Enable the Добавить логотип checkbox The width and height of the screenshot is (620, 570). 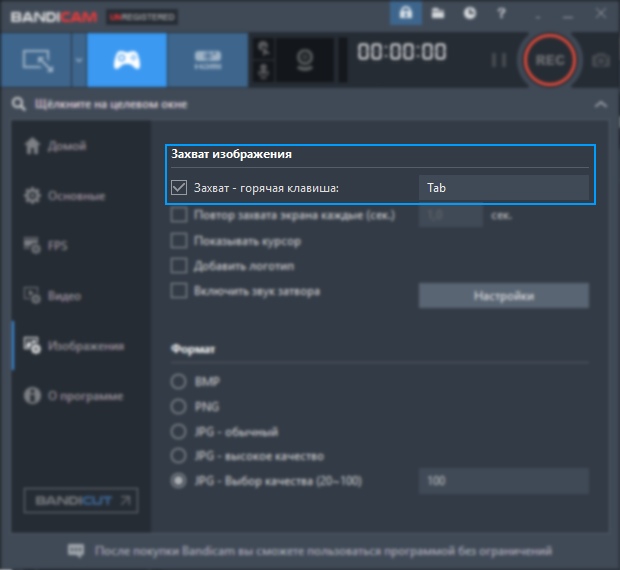click(179, 266)
